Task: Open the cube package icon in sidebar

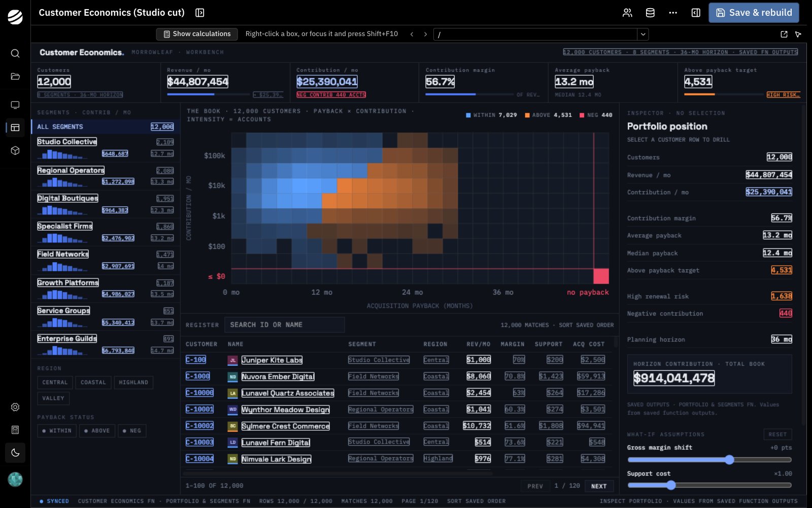Action: [15, 150]
